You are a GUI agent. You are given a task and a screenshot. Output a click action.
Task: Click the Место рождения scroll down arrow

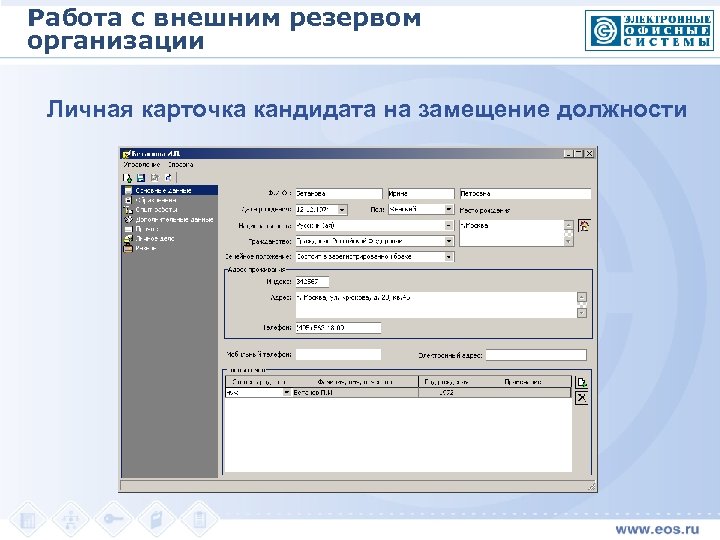pos(568,242)
